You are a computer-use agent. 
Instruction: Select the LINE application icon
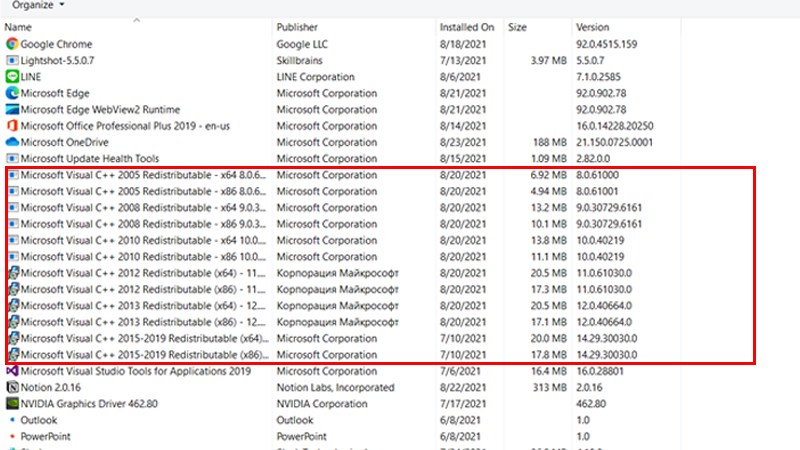click(x=12, y=77)
